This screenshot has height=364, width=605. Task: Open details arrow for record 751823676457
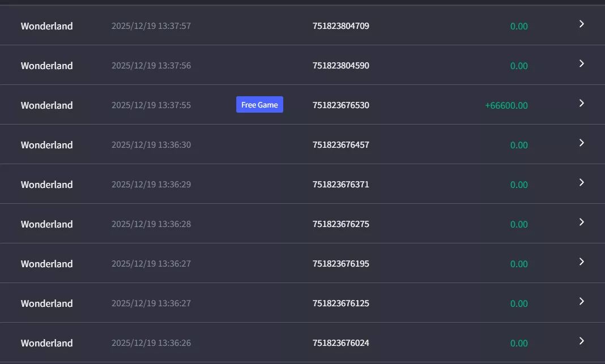pos(581,143)
